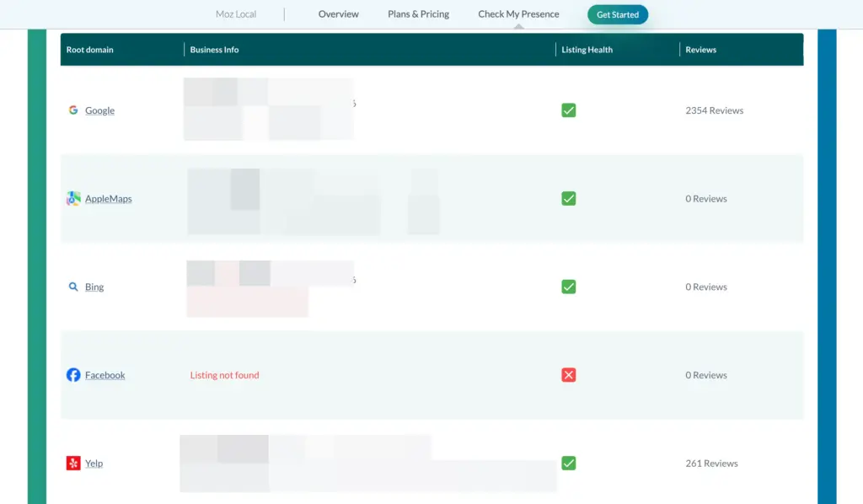Open the AppleMaps listing link
This screenshot has height=504, width=863.
tap(109, 199)
